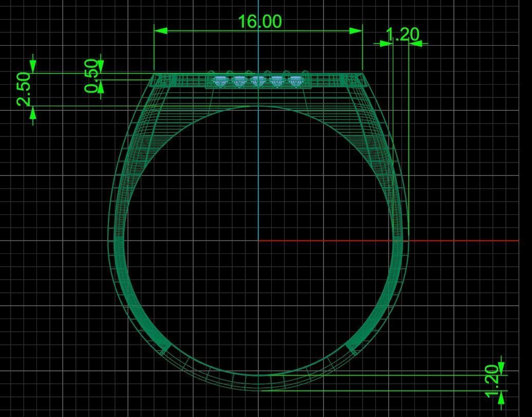Select the center blue gemstone on ring top

click(258, 81)
